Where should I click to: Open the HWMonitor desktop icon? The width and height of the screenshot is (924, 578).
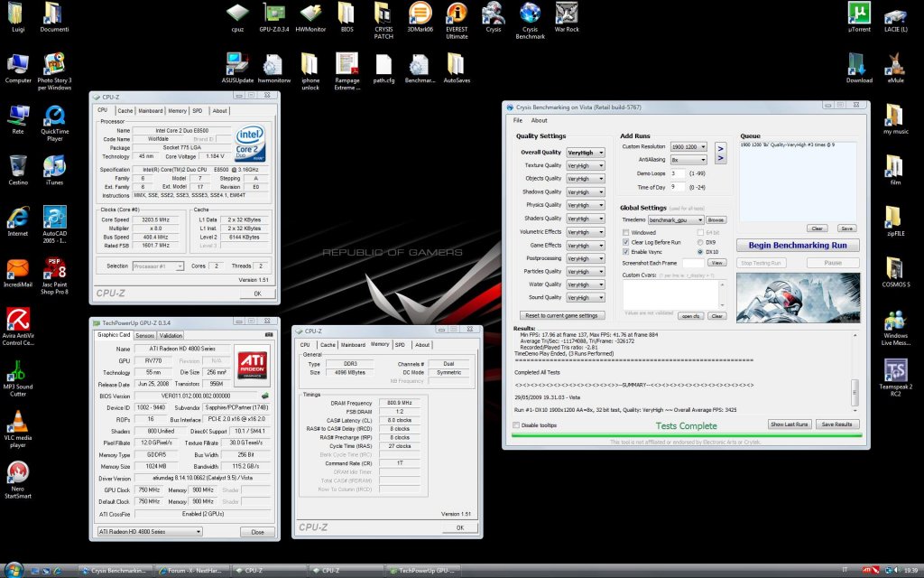[x=310, y=17]
